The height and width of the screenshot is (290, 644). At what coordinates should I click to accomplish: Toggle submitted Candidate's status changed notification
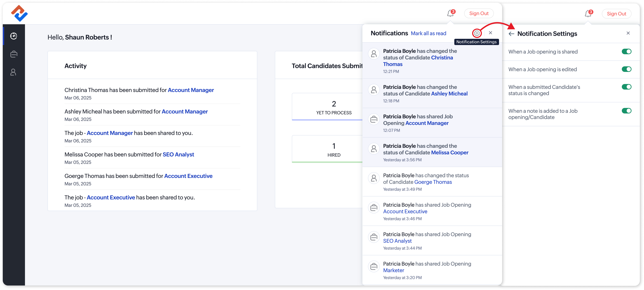point(626,87)
